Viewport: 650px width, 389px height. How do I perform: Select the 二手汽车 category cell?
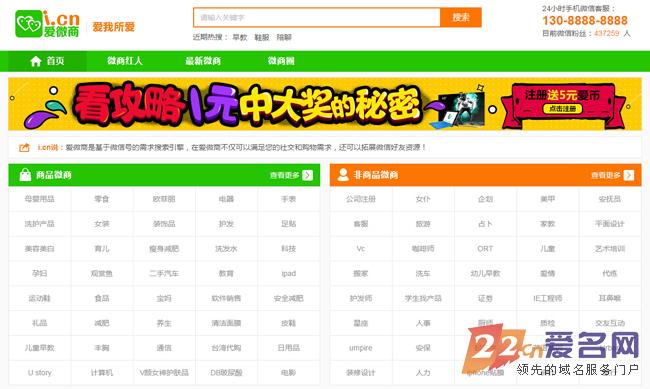[x=164, y=274]
